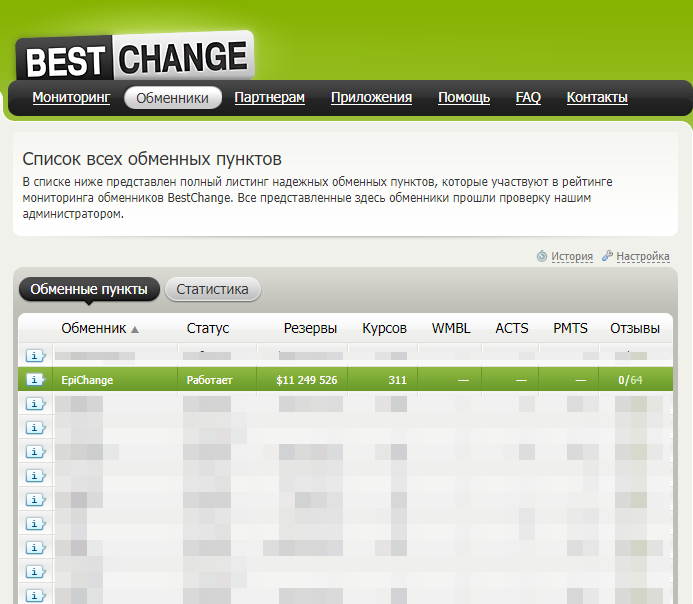Image resolution: width=693 pixels, height=604 pixels.
Task: Switch to Обменные пункты tab
Action: pos(89,289)
